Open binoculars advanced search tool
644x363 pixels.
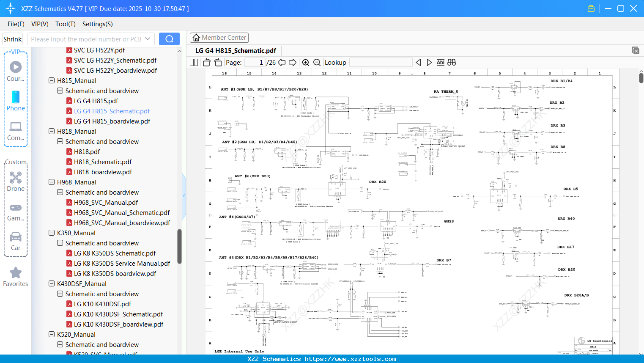click(451, 62)
